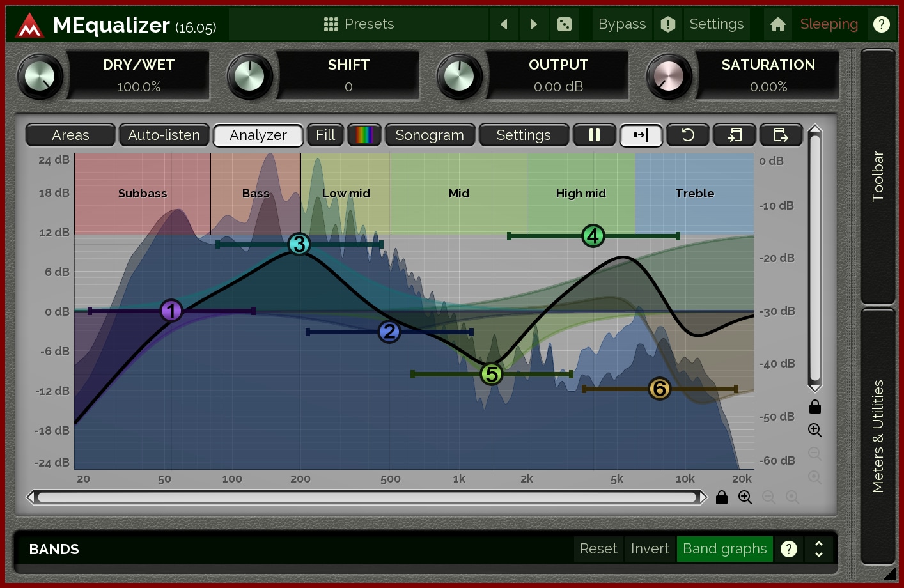This screenshot has width=904, height=588.
Task: Load the previous preset arrow
Action: pyautogui.click(x=504, y=24)
